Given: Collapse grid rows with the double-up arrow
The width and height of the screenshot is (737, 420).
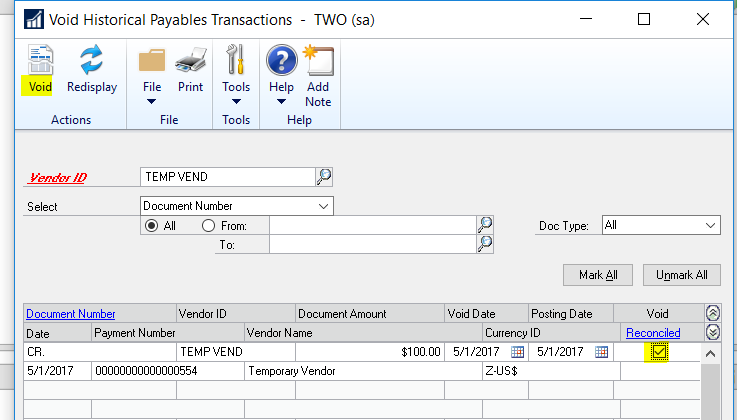Looking at the screenshot, I should coord(712,313).
